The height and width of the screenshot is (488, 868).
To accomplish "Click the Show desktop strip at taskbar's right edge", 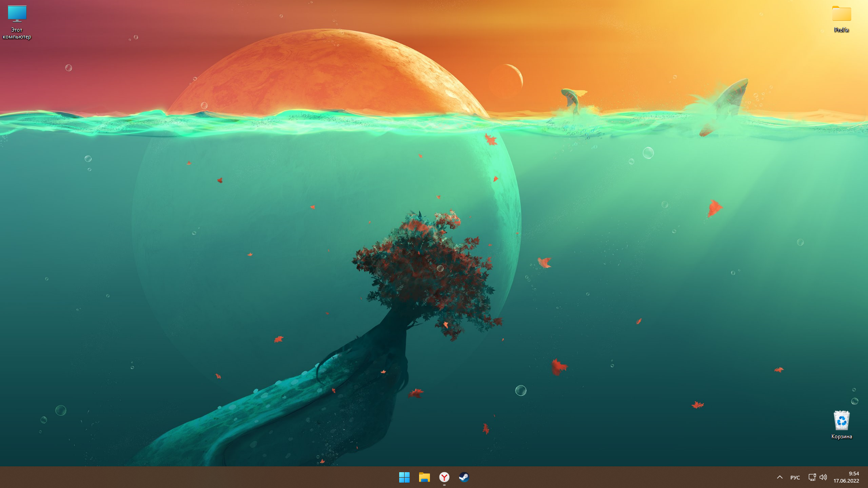I will pos(866,477).
